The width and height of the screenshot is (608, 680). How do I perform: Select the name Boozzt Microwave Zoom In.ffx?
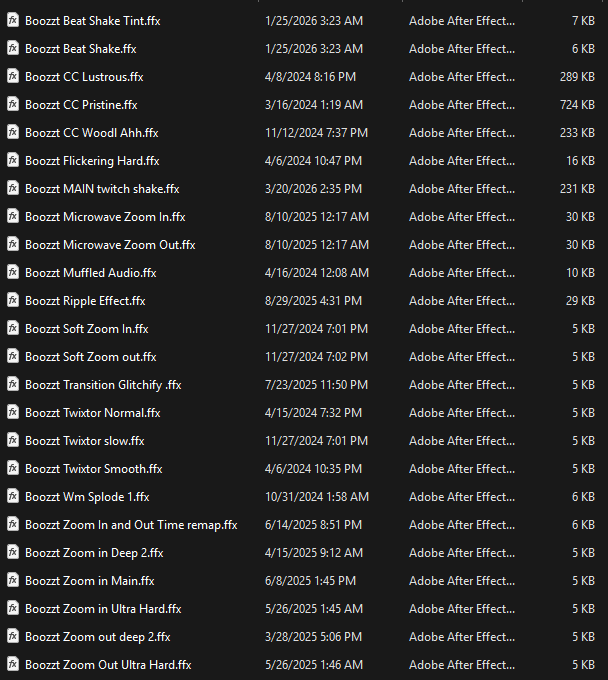(105, 217)
